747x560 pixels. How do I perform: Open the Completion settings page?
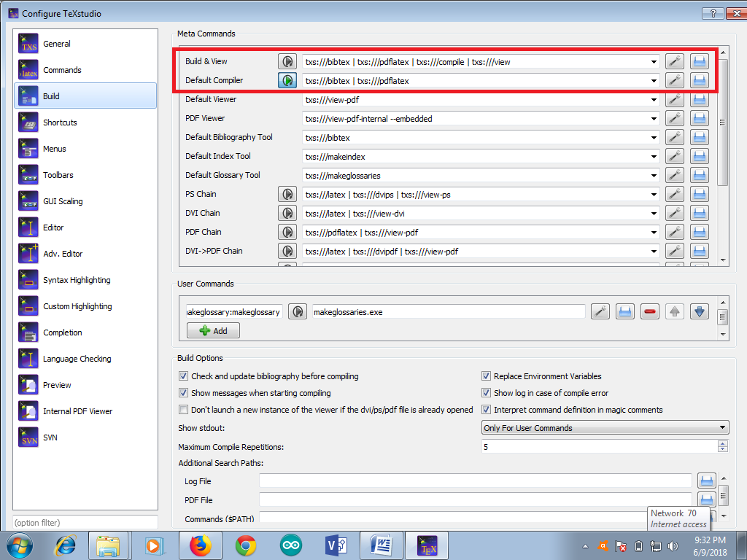point(85,332)
